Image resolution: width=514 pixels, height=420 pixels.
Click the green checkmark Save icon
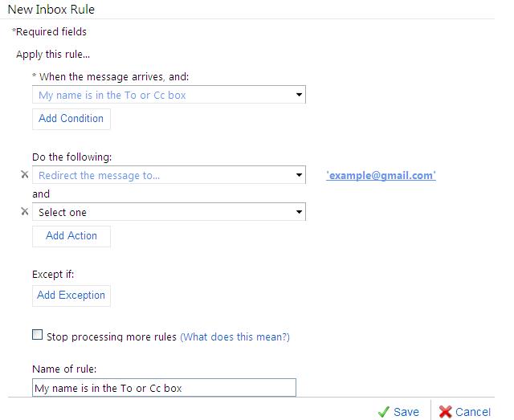point(384,411)
